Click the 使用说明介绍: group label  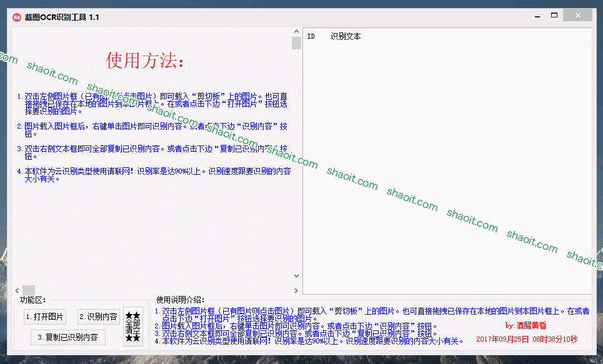pyautogui.click(x=181, y=300)
